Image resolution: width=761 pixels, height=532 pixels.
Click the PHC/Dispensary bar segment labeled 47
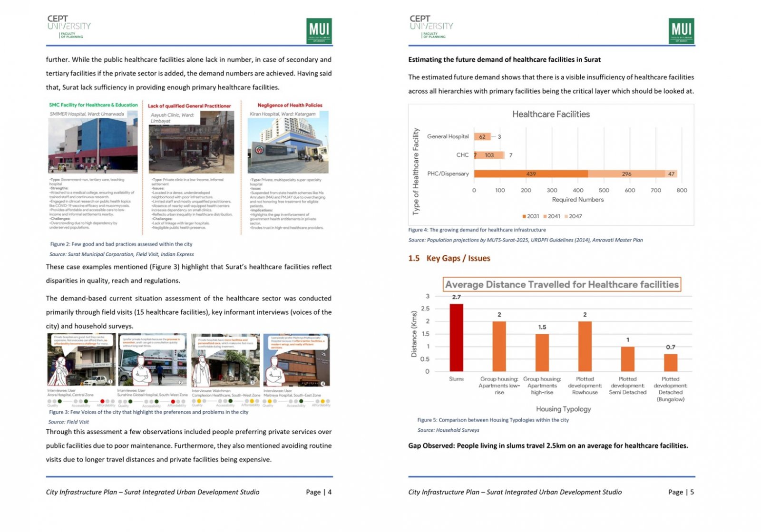(671, 174)
